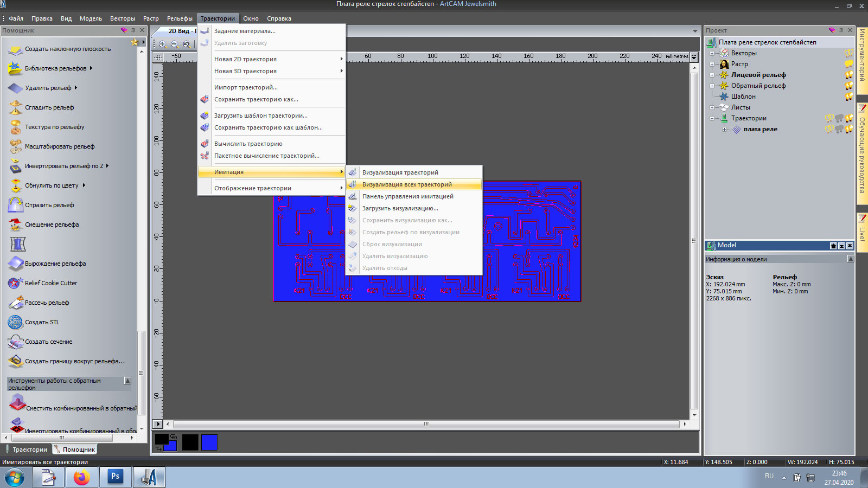868x488 pixels.
Task: Open the 2D view tab list dropdown arrow
Action: 695,31
